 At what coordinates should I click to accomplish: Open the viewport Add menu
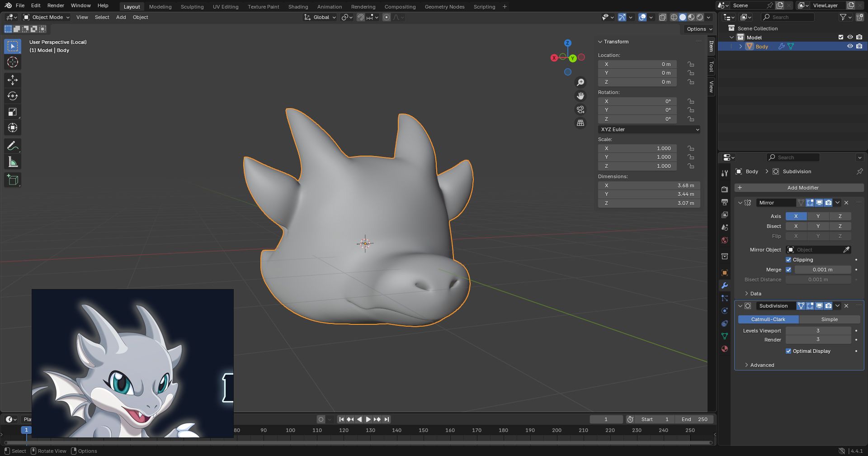(121, 17)
